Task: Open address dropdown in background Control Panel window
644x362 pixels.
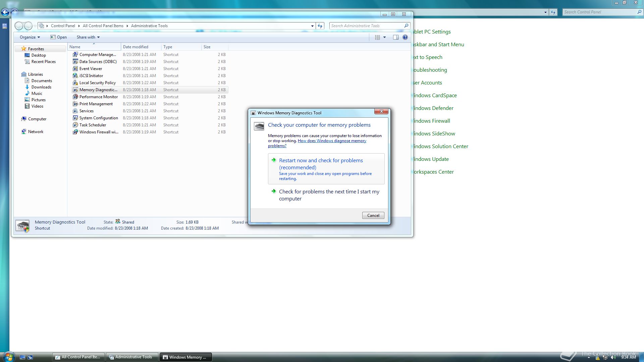Action: tap(545, 12)
